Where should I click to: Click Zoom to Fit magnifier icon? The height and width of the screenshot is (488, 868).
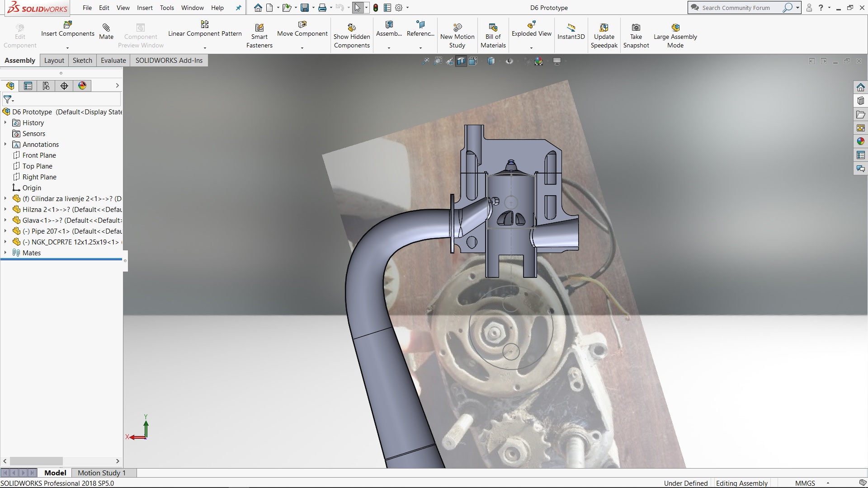[x=425, y=61]
